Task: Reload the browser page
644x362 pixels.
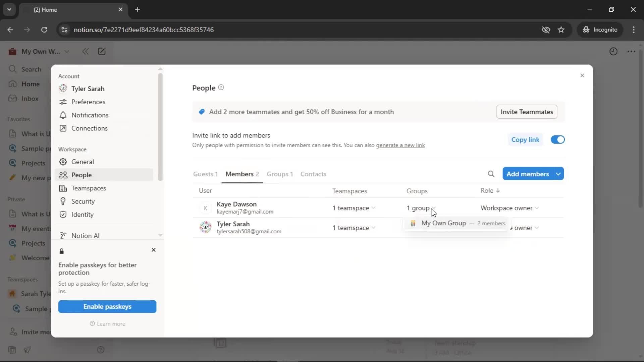Action: (x=44, y=29)
